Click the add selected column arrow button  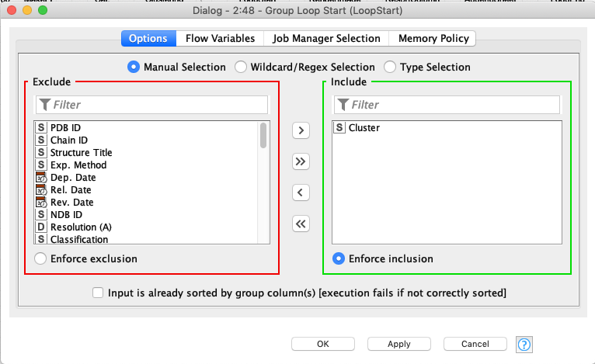point(301,130)
